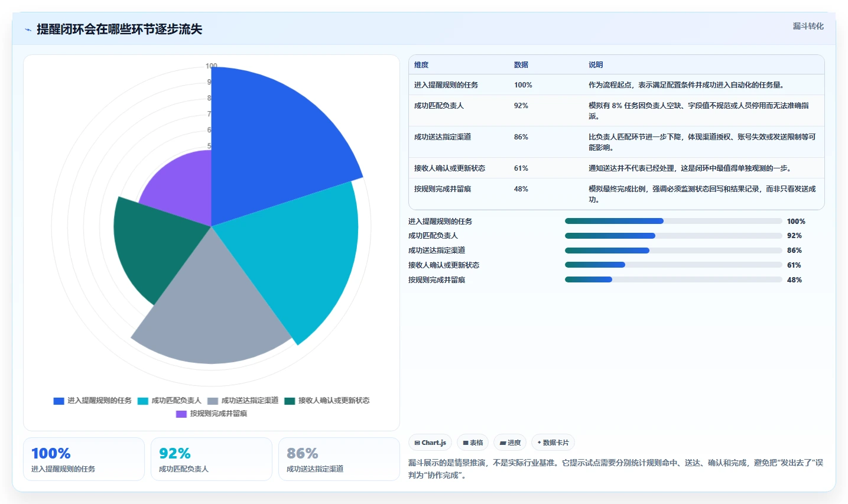
Task: Click progress label 按规则完成并留痕
Action: click(x=437, y=280)
